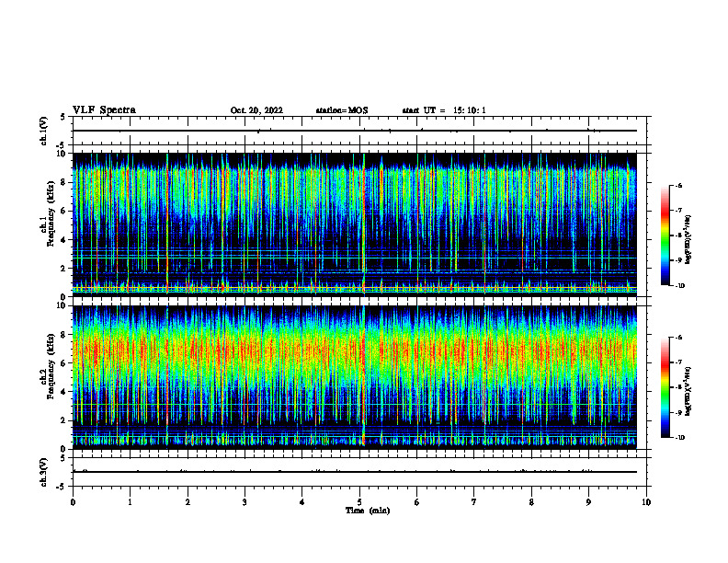Click the "10" tick on the time axis
Image resolution: width=728 pixels, height=563 pixels.
tap(646, 502)
